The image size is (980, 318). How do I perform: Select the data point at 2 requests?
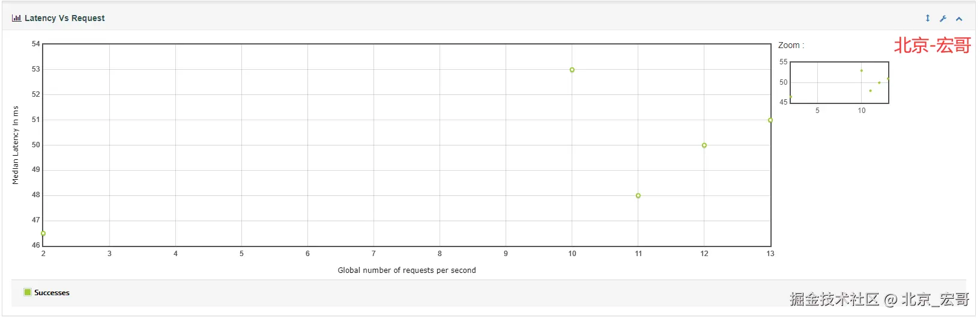(x=43, y=233)
